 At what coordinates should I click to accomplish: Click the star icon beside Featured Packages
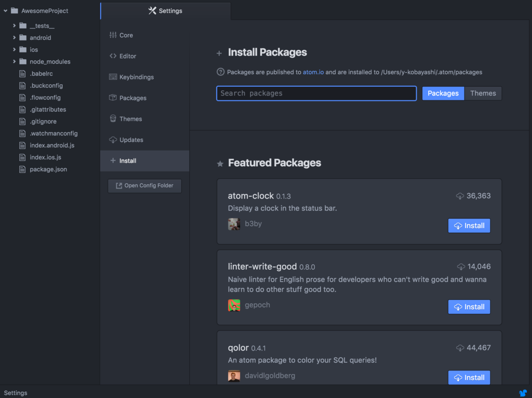pos(220,164)
